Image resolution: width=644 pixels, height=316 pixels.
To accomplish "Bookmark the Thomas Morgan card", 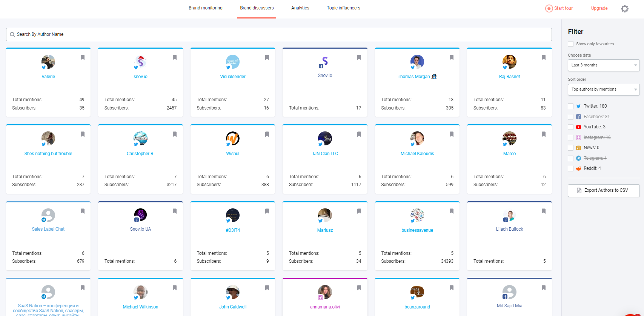I will [x=452, y=57].
